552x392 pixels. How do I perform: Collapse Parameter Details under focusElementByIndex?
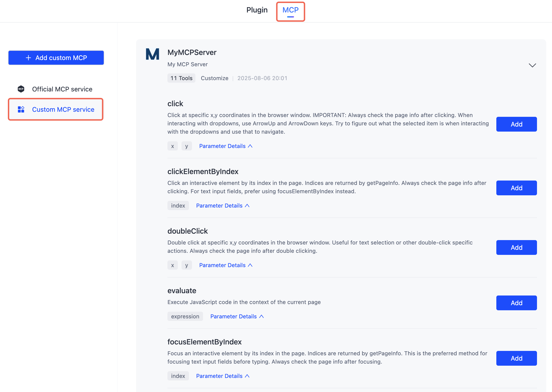222,376
